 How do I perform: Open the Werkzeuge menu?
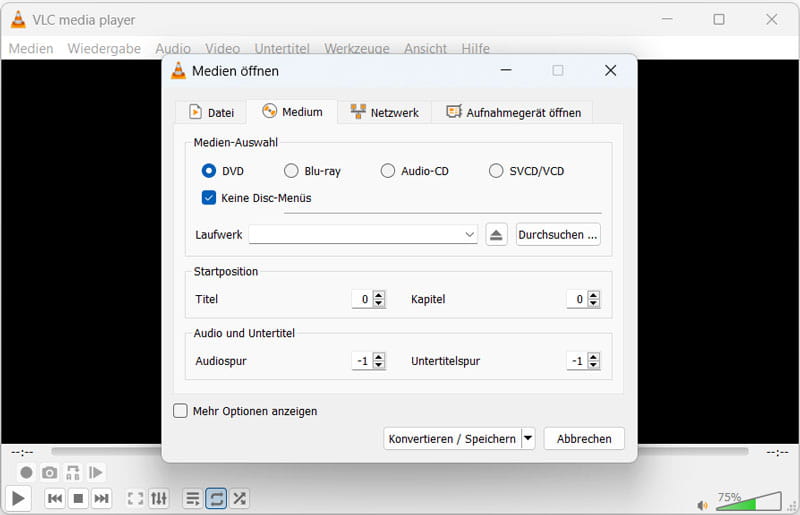pyautogui.click(x=357, y=48)
